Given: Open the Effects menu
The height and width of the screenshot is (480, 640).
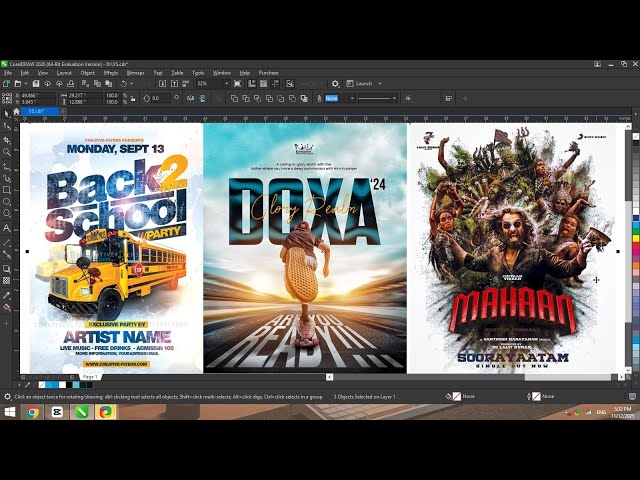Looking at the screenshot, I should pyautogui.click(x=111, y=73).
